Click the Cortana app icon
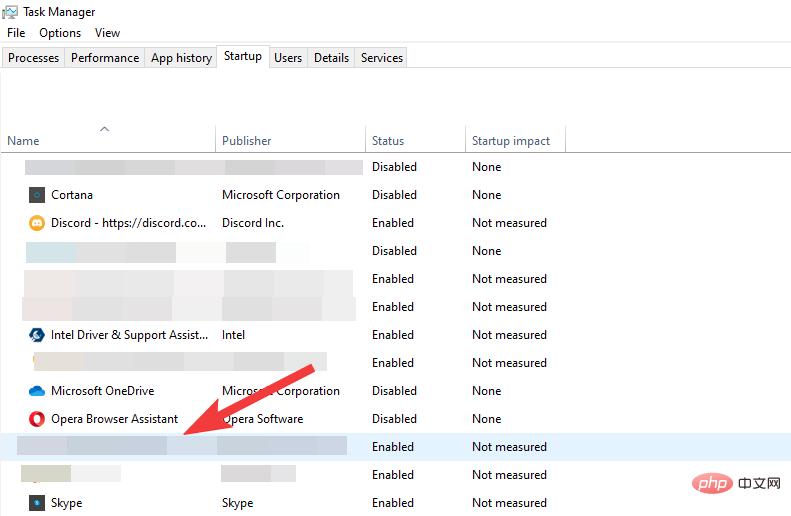The height and width of the screenshot is (516, 791). click(x=37, y=195)
